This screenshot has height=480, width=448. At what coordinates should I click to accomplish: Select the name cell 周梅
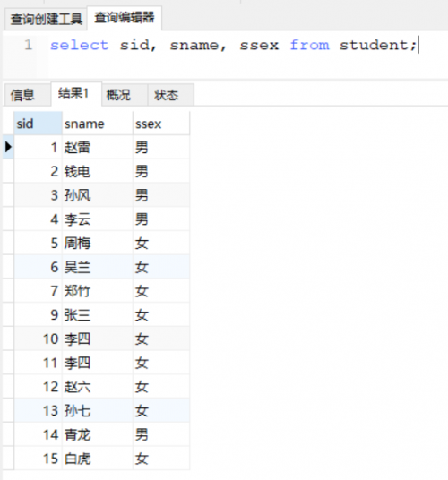pyautogui.click(x=98, y=243)
